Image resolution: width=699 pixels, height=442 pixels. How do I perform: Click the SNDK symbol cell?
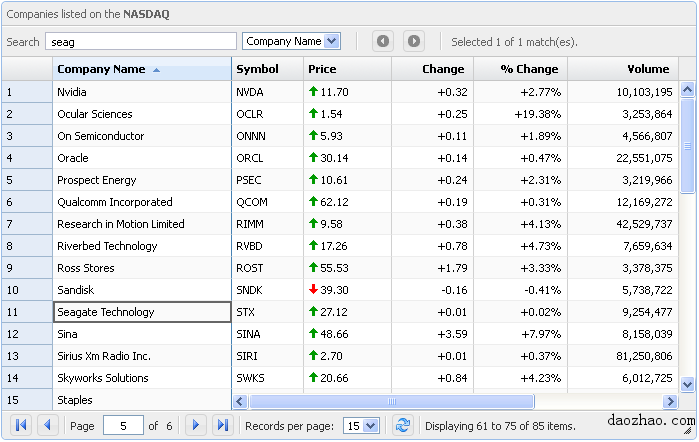click(267, 290)
